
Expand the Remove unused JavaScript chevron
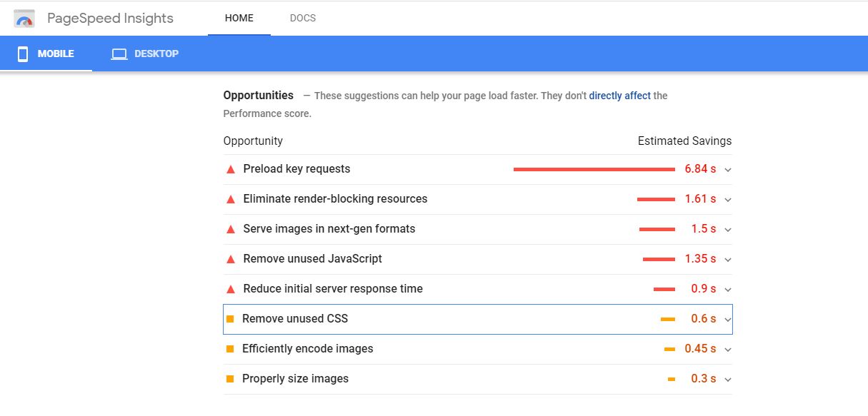pyautogui.click(x=728, y=260)
